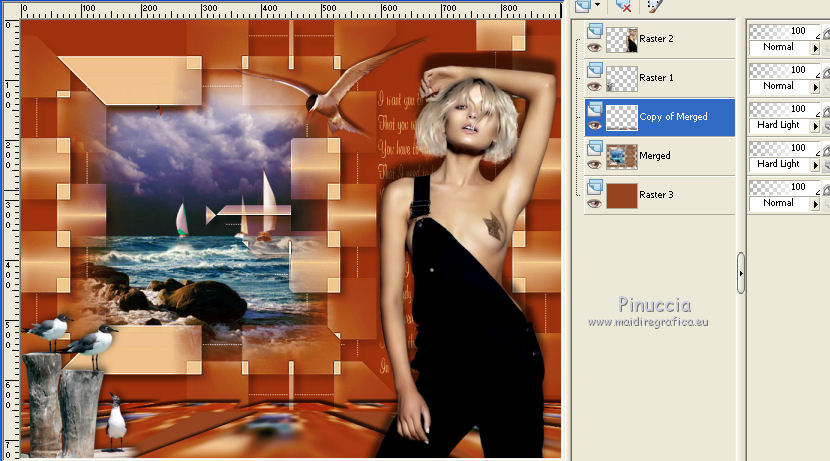Hide the Raster 3 background layer
The image size is (830, 461).
594,204
